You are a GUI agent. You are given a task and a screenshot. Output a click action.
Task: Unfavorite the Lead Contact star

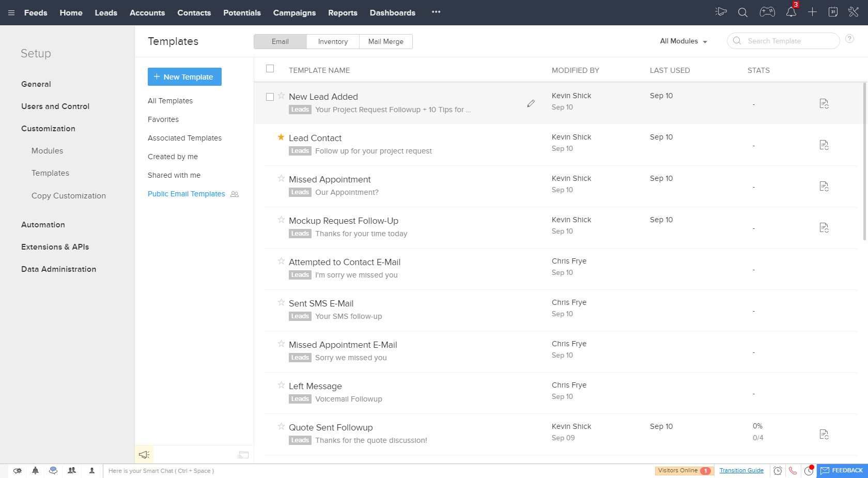click(281, 137)
